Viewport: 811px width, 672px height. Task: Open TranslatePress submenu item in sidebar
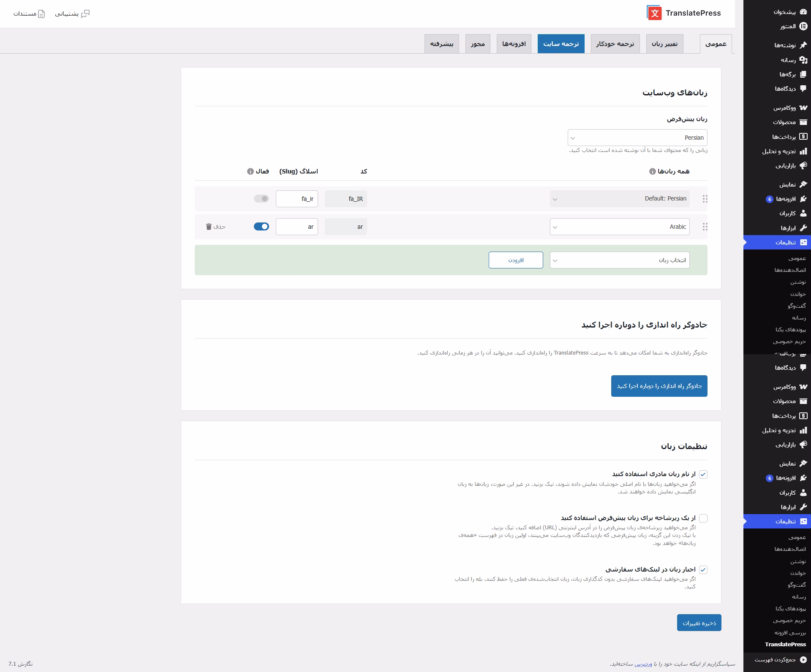(x=785, y=645)
